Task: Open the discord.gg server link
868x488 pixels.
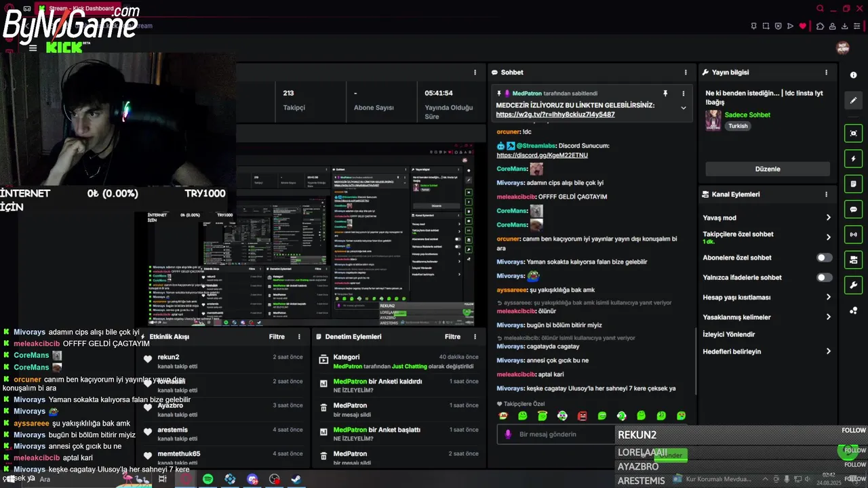Action: (x=542, y=155)
